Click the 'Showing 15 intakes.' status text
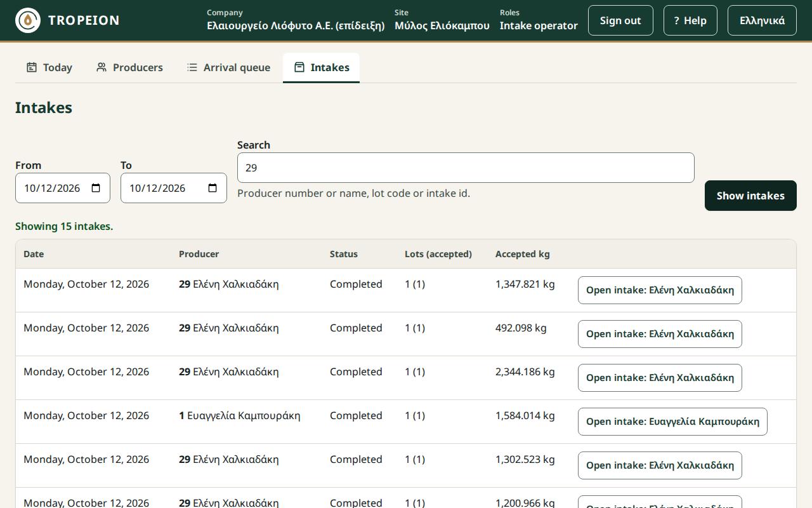 64,226
